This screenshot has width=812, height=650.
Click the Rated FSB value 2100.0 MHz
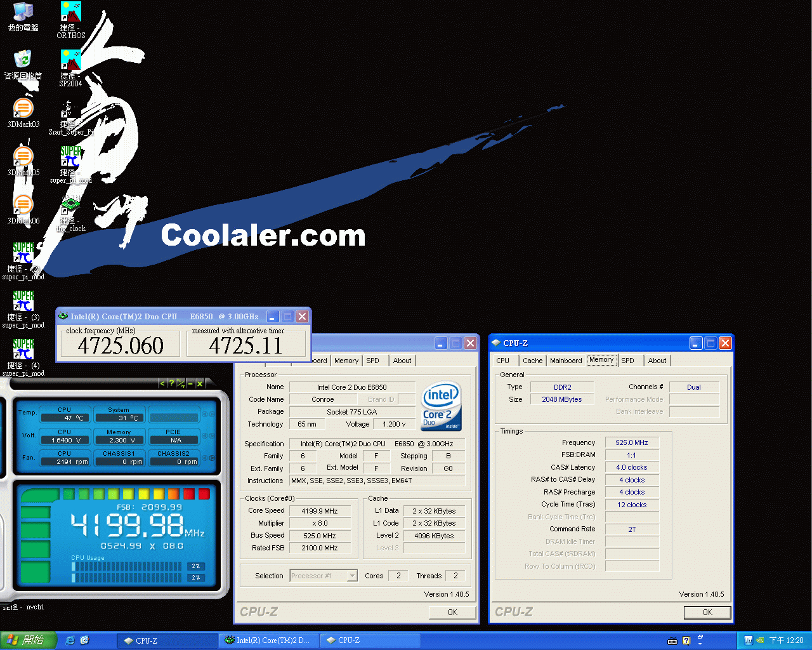coord(320,548)
